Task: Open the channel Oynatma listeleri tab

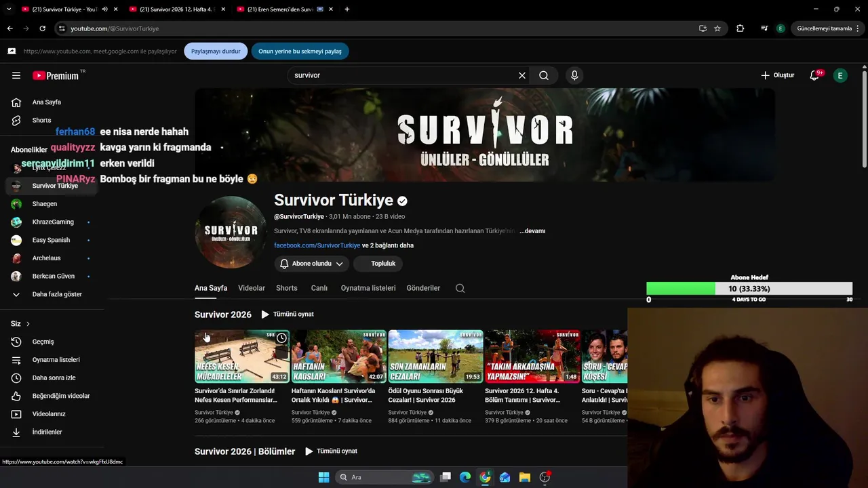Action: pos(368,288)
